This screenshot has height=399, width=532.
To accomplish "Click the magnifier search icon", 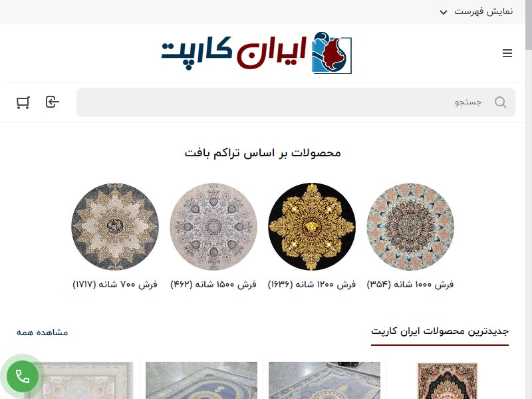I will pyautogui.click(x=501, y=102).
